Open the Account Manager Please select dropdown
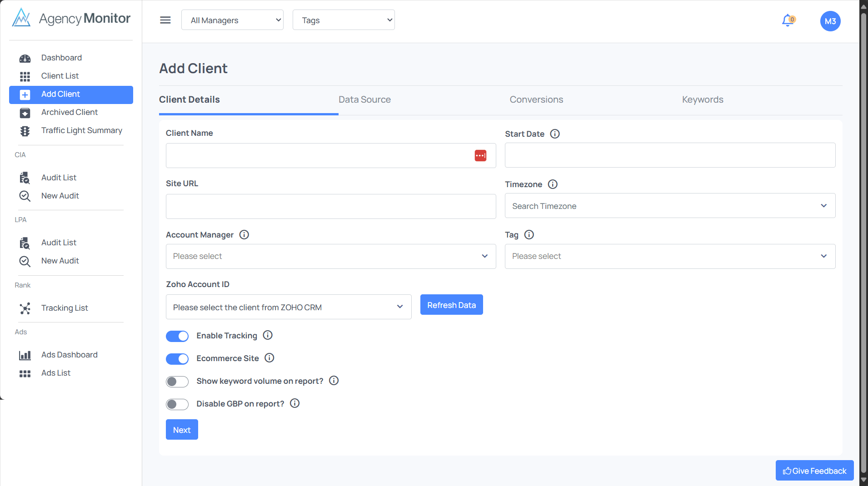 point(331,256)
